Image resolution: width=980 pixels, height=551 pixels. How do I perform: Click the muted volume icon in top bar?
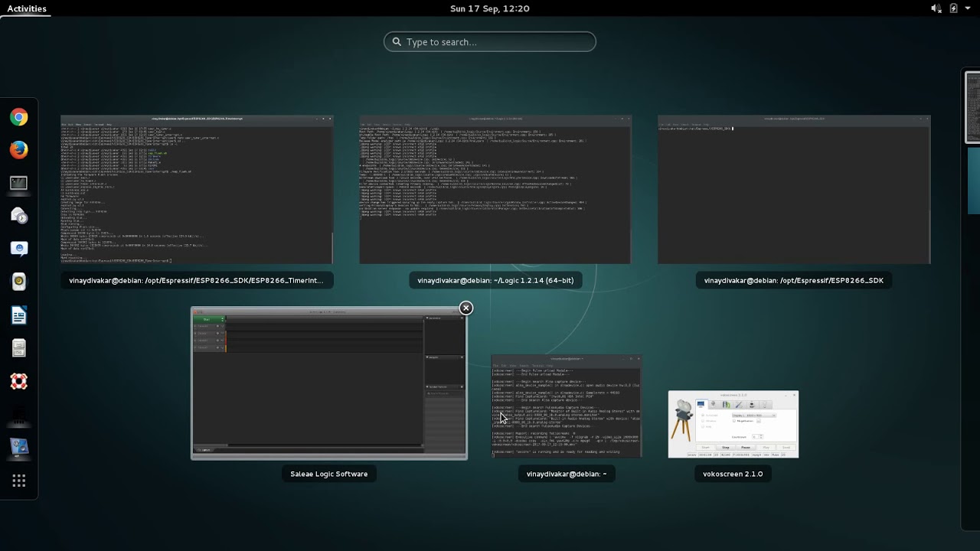coord(936,8)
